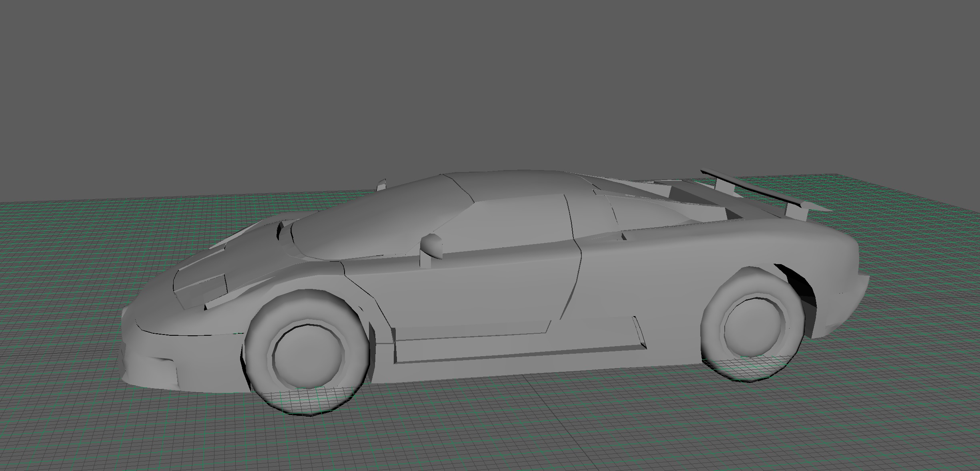Select the near-side door mirror
The height and width of the screenshot is (471, 980).
(431, 250)
